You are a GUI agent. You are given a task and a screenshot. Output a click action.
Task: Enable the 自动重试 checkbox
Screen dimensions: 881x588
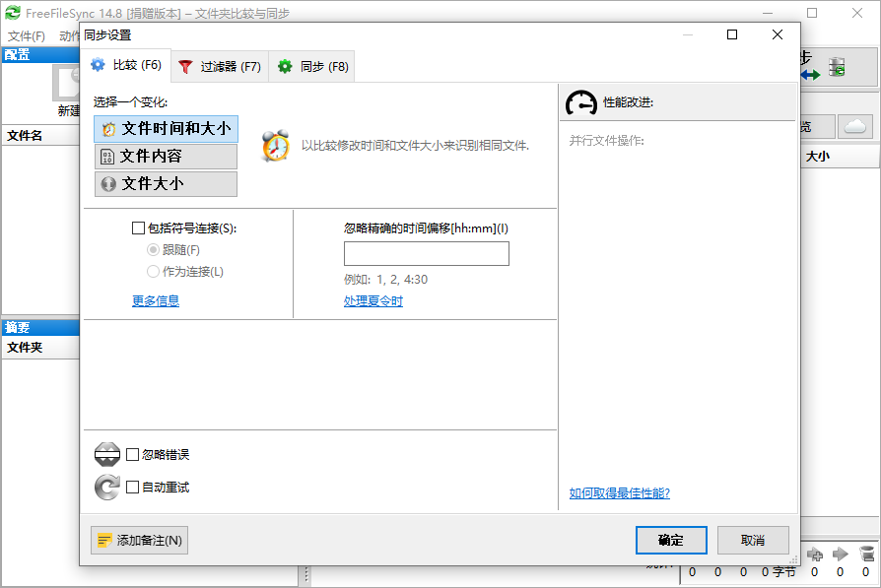[x=132, y=486]
